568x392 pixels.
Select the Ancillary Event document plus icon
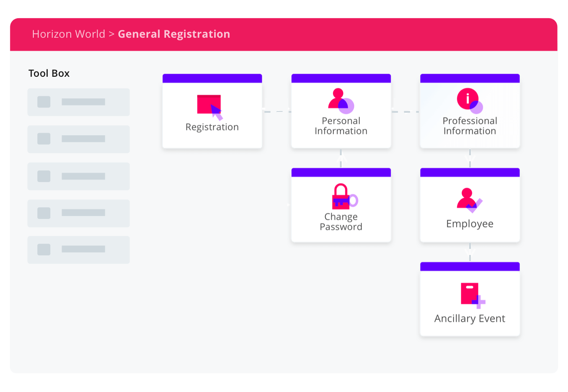click(473, 295)
